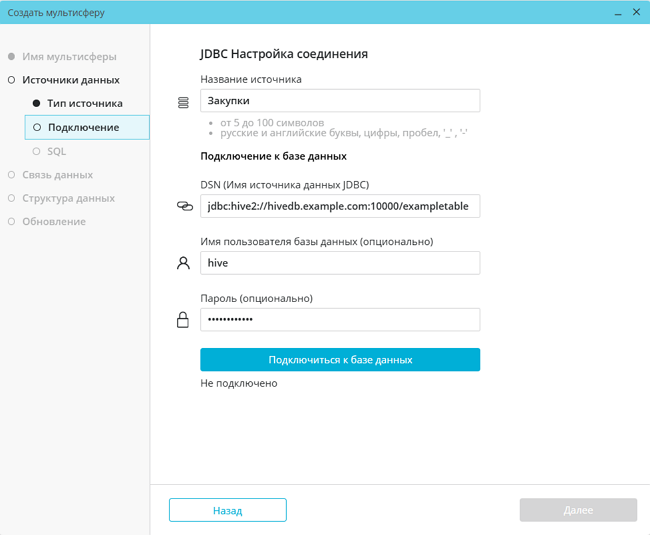This screenshot has height=535, width=650.
Task: Open the 'Связь данных' step
Action: point(57,175)
